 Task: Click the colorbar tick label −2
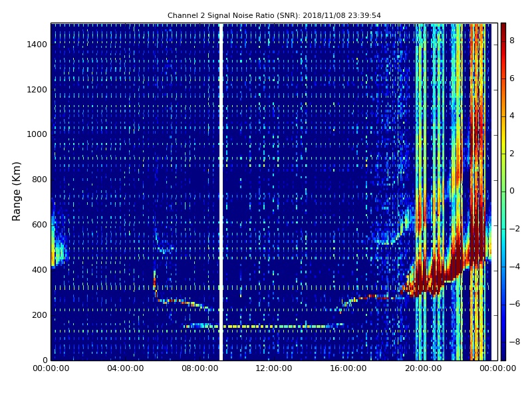point(515,229)
